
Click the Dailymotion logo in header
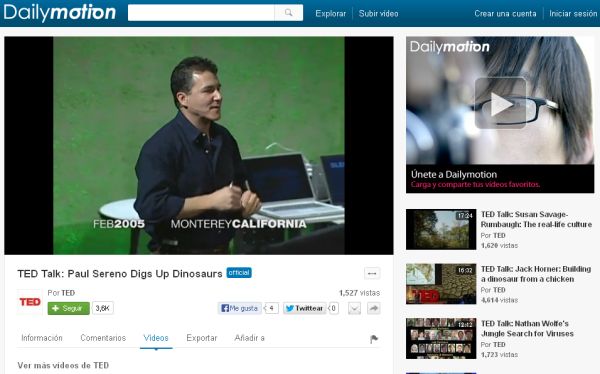(x=59, y=13)
